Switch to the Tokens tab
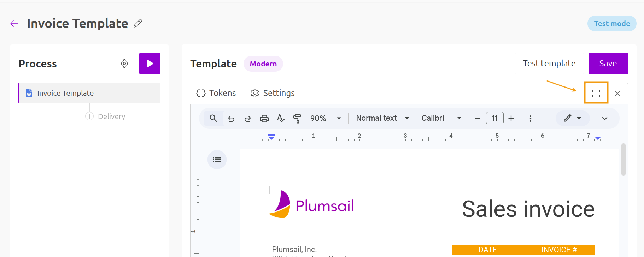This screenshot has height=257, width=644. tap(216, 93)
